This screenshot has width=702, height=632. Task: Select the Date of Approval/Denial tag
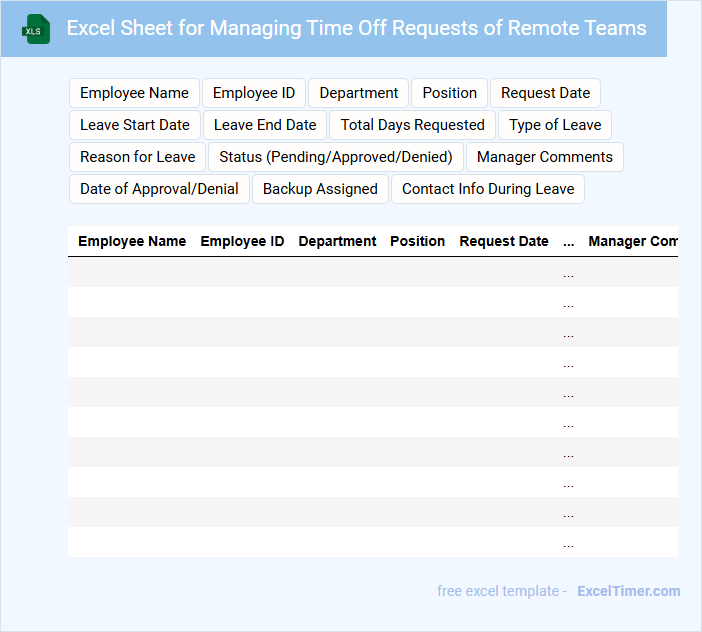pos(159,189)
